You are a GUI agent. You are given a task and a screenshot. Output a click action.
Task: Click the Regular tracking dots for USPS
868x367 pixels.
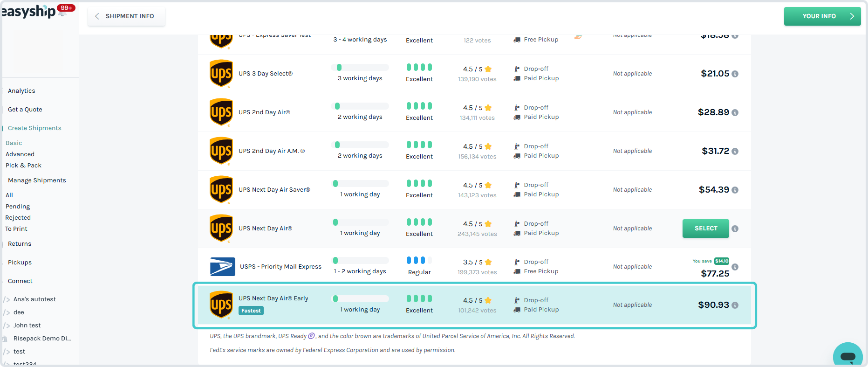coord(419,260)
